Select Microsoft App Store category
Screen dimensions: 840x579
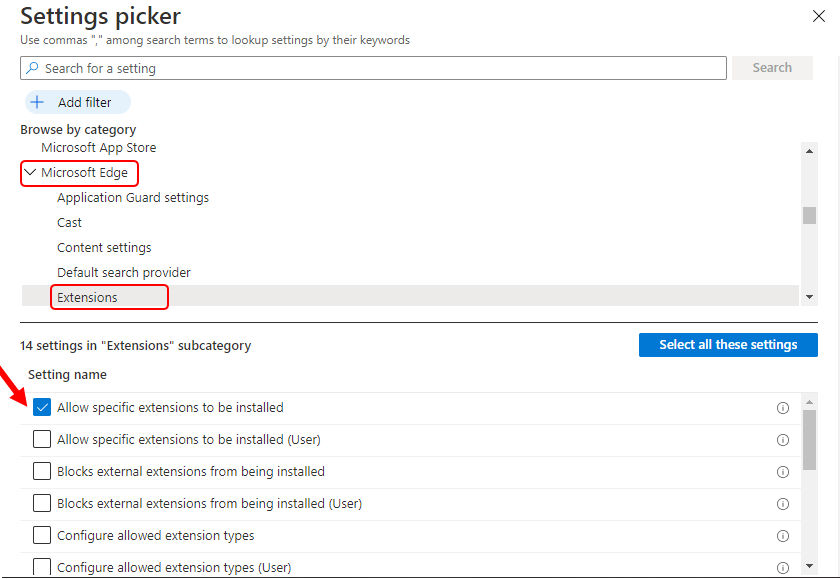point(99,148)
